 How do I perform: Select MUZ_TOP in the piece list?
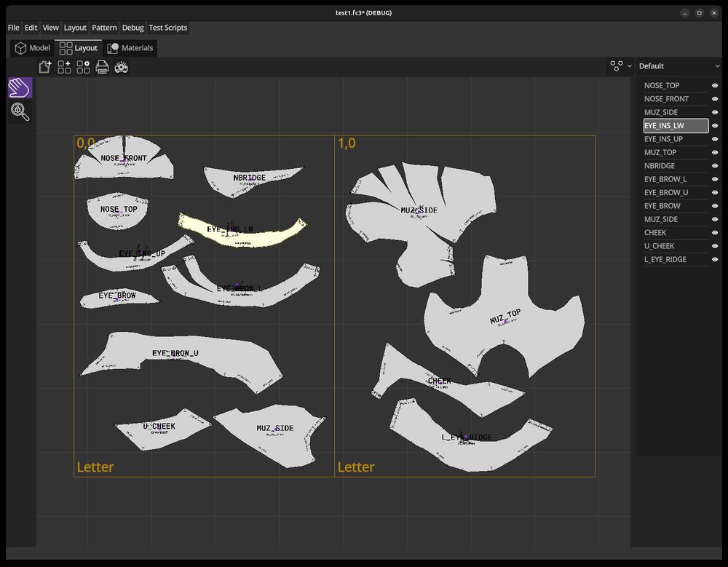tap(676, 152)
